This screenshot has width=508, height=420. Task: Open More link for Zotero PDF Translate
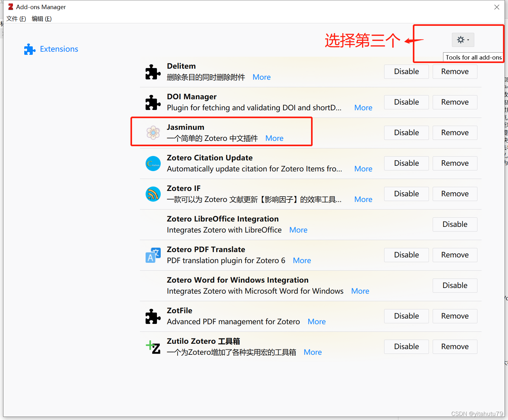coord(302,261)
